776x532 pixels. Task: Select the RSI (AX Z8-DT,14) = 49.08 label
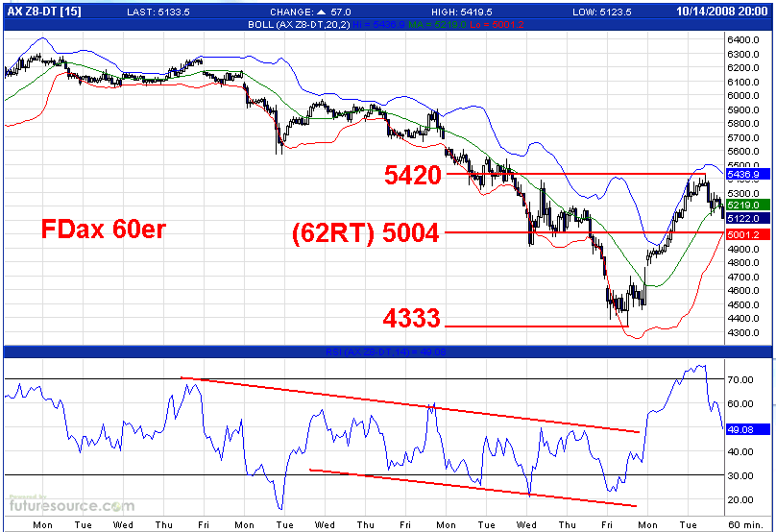tap(386, 351)
